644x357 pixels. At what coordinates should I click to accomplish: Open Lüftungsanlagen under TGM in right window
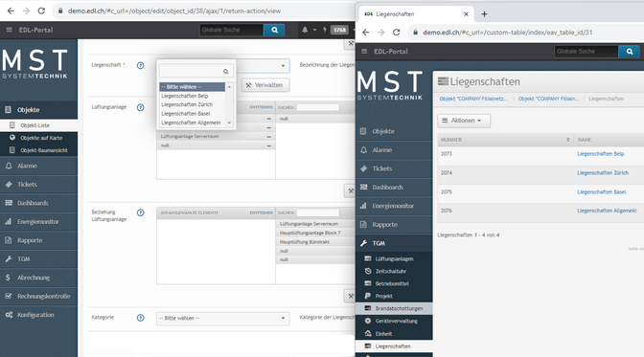[x=394, y=258]
